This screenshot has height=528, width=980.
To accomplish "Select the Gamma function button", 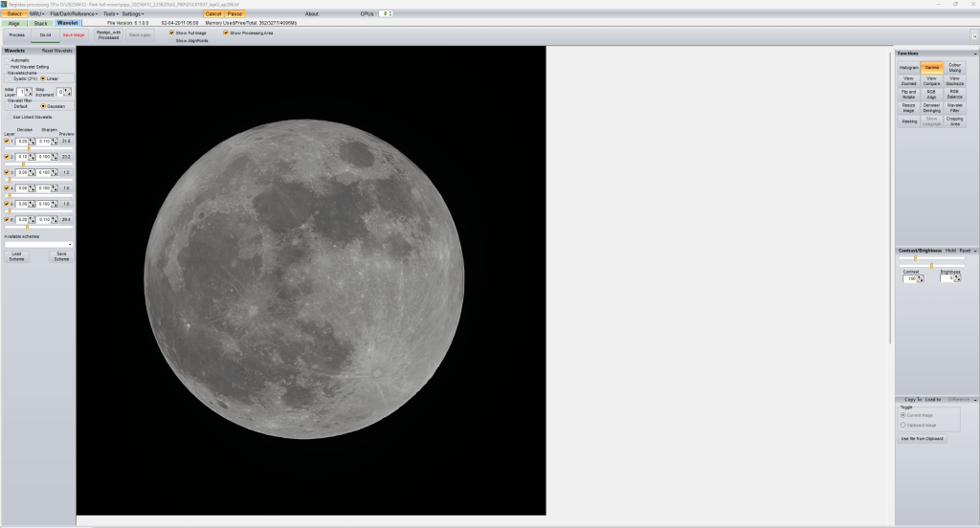I will [931, 68].
